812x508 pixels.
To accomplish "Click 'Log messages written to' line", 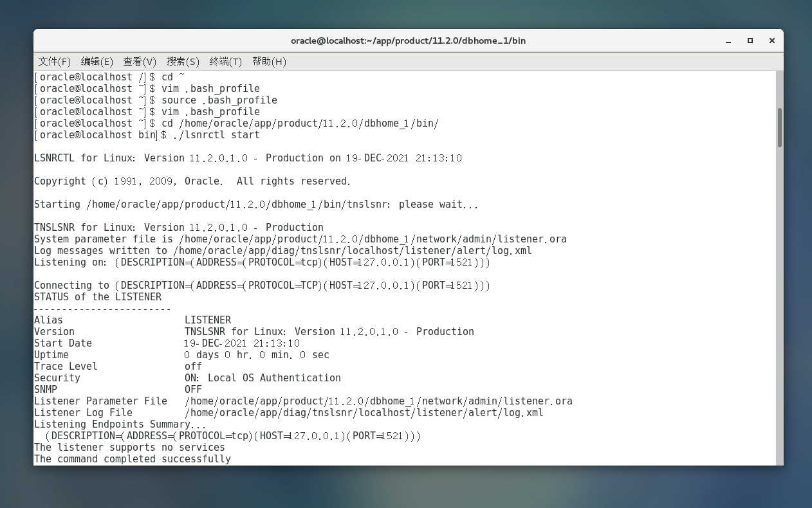I will (x=283, y=251).
